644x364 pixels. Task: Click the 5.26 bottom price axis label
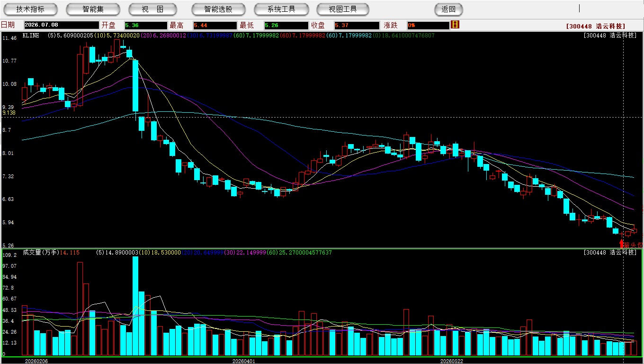8,246
